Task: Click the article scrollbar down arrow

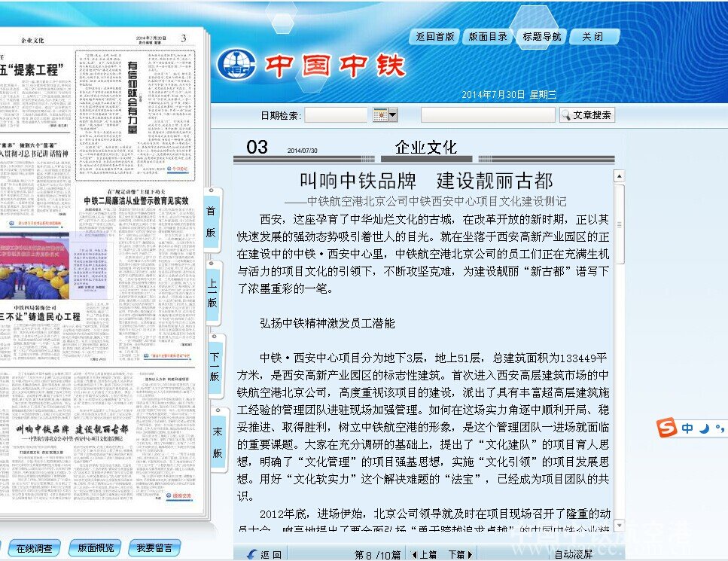Action: (x=619, y=526)
